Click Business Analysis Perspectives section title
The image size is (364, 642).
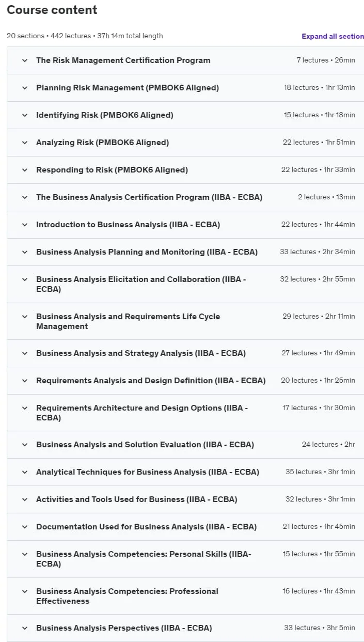pos(124,628)
